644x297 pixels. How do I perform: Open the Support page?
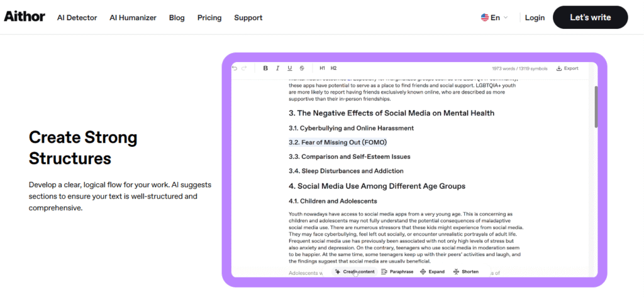[248, 18]
